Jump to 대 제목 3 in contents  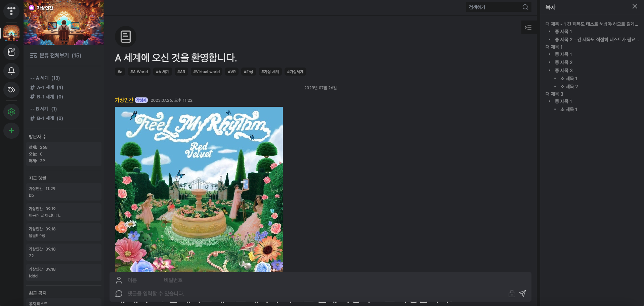point(554,94)
